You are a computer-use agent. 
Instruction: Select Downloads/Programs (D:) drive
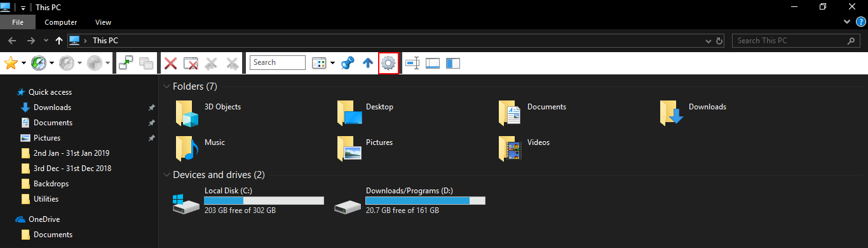pos(410,200)
